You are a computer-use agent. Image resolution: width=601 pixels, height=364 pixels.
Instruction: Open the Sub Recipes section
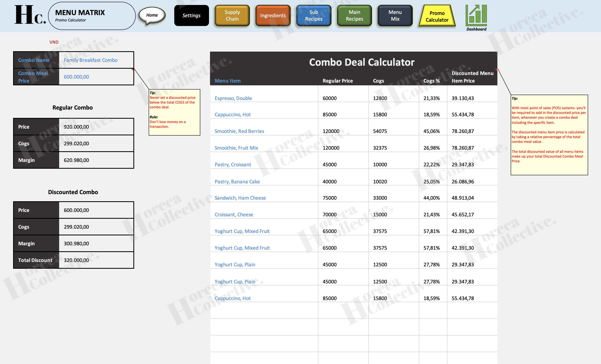coord(313,15)
